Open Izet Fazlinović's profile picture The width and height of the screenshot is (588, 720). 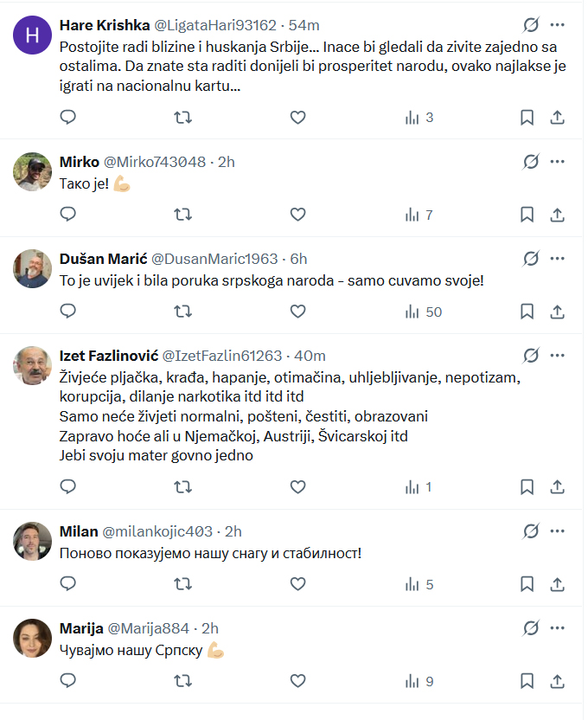(33, 365)
